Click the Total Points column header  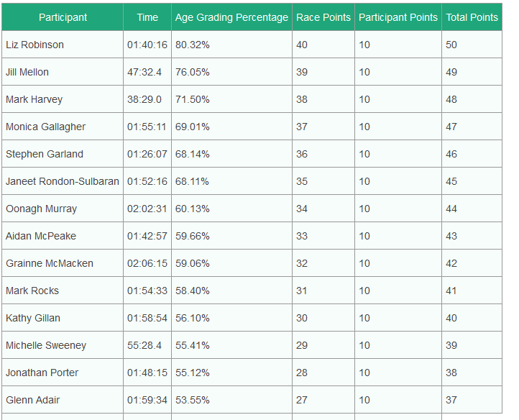tap(472, 17)
